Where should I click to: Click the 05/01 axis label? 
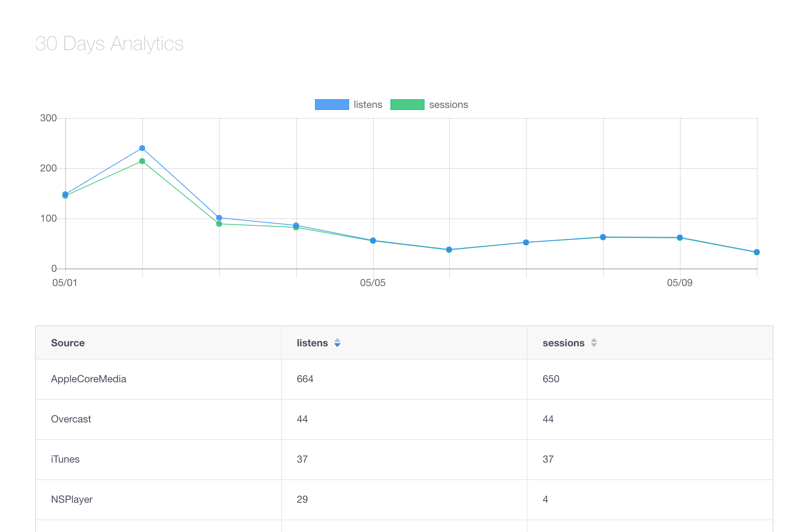pyautogui.click(x=65, y=283)
